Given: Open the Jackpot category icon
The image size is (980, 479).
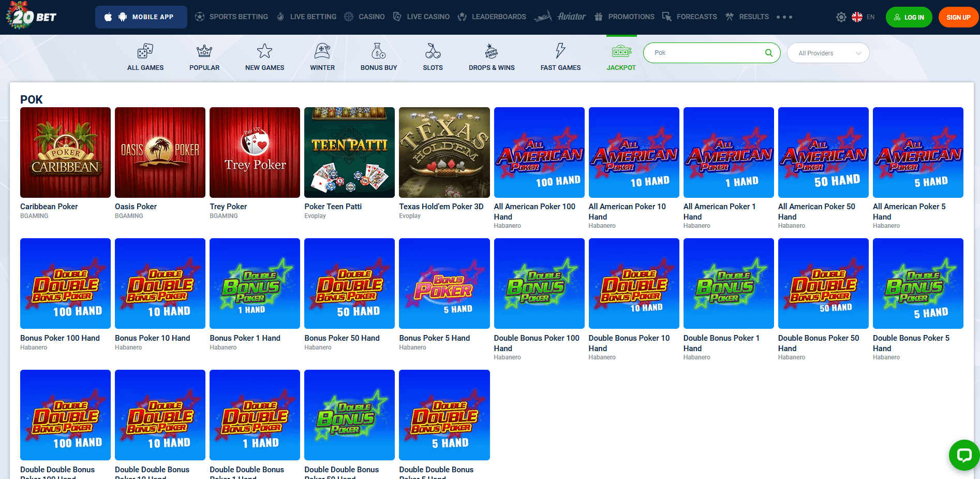Looking at the screenshot, I should [621, 51].
